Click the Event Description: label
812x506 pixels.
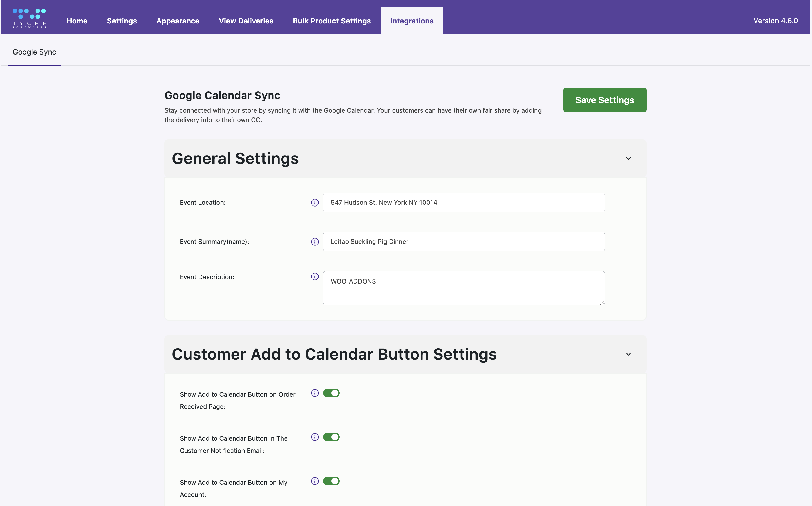click(207, 277)
